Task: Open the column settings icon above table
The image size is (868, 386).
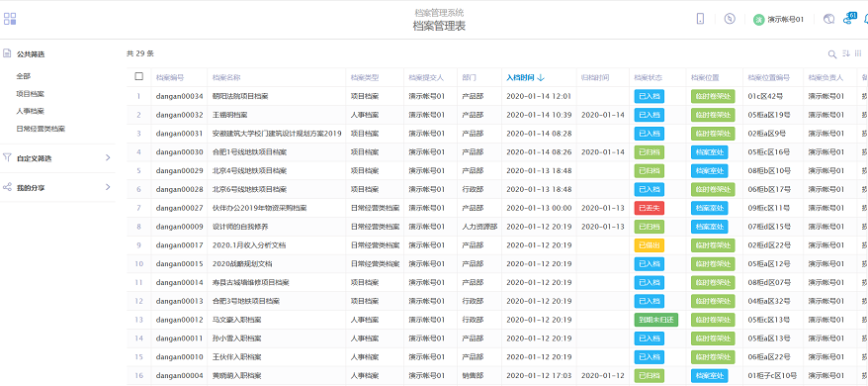Action: point(858,53)
